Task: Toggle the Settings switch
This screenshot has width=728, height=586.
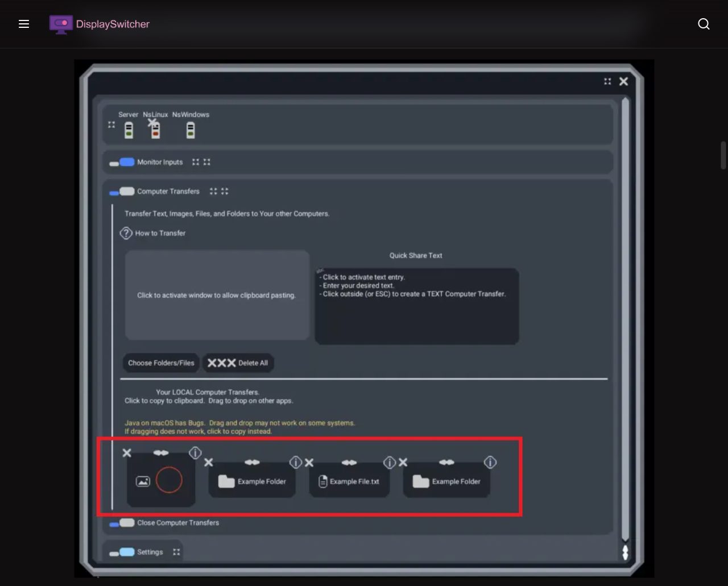Action: 122,552
